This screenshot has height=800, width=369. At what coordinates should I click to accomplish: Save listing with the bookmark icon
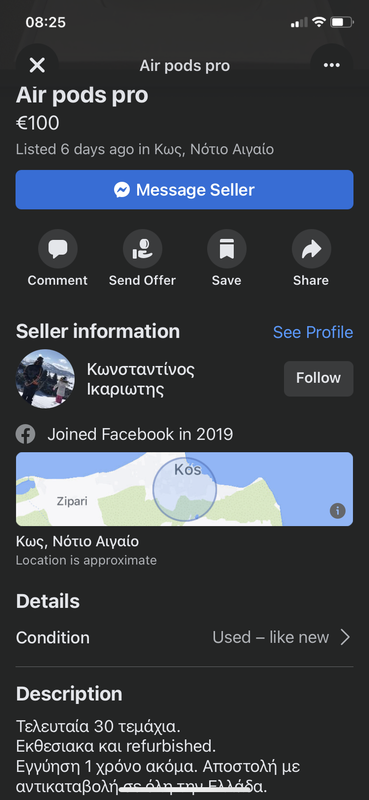click(227, 249)
